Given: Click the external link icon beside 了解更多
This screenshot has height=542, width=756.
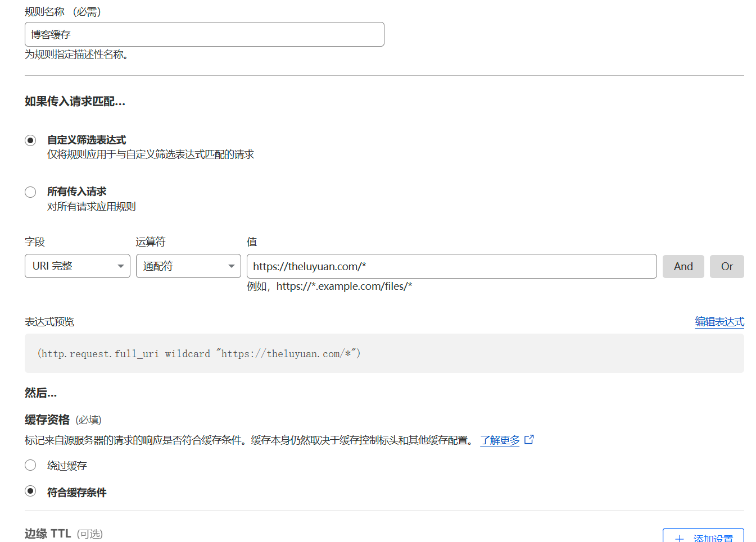Looking at the screenshot, I should [529, 440].
